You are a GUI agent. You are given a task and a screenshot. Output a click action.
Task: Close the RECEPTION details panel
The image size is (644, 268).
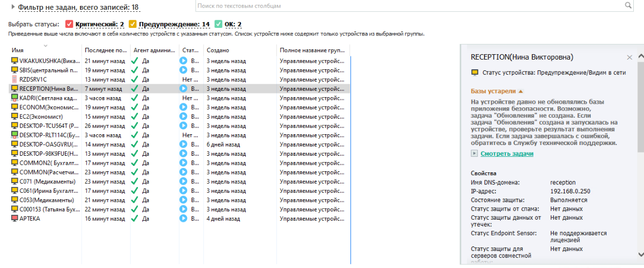630,57
